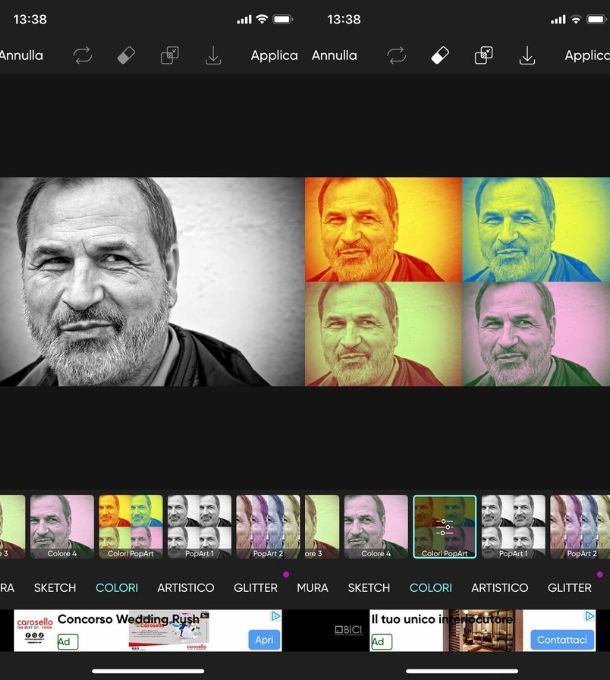The image size is (610, 680).
Task: Choose Colore 4 filter in left screen
Action: point(62,526)
